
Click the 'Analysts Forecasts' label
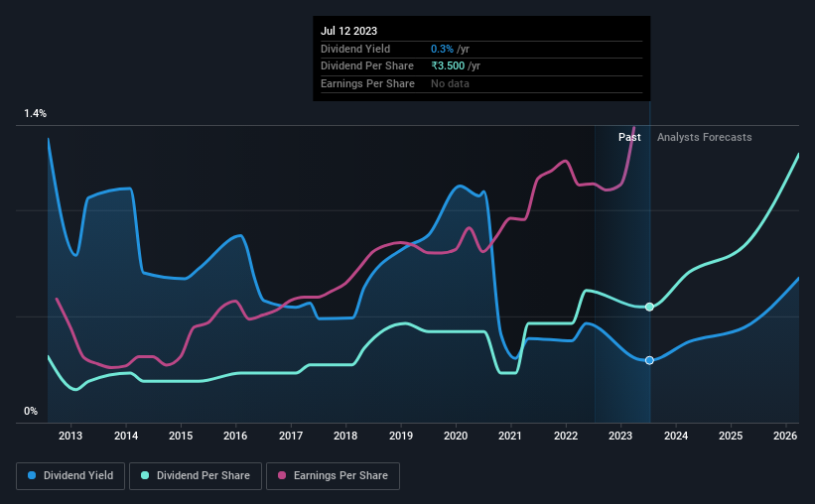[704, 137]
